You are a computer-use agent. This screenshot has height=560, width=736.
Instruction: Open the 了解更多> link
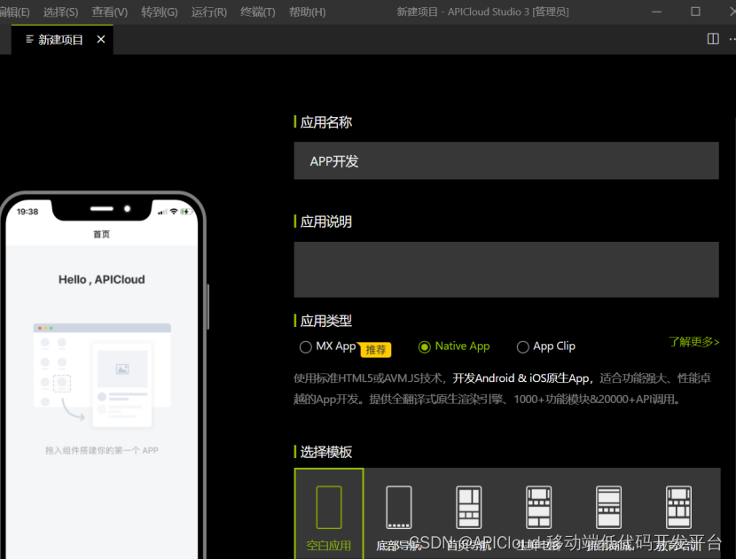(693, 342)
